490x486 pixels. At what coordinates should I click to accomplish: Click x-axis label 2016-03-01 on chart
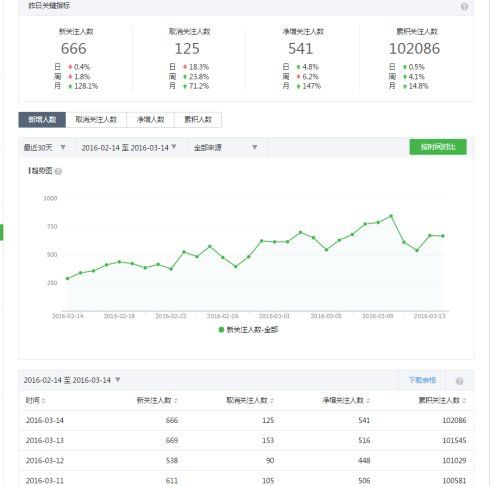coord(274,316)
